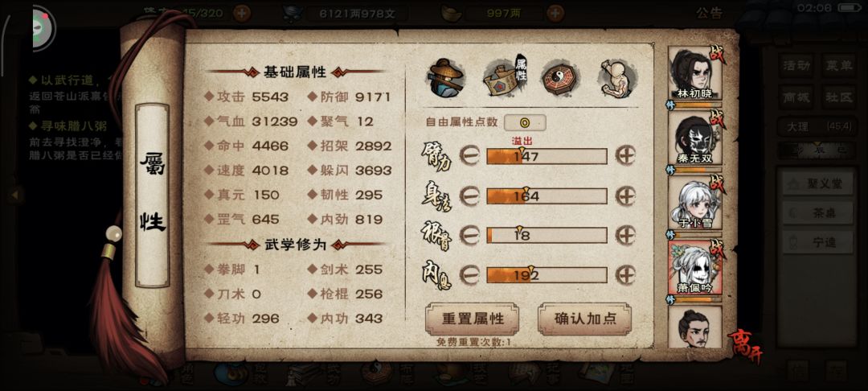Screen dimensions: 868x391
Task: Open the bagua yin-yang icon tab
Action: pyautogui.click(x=559, y=78)
